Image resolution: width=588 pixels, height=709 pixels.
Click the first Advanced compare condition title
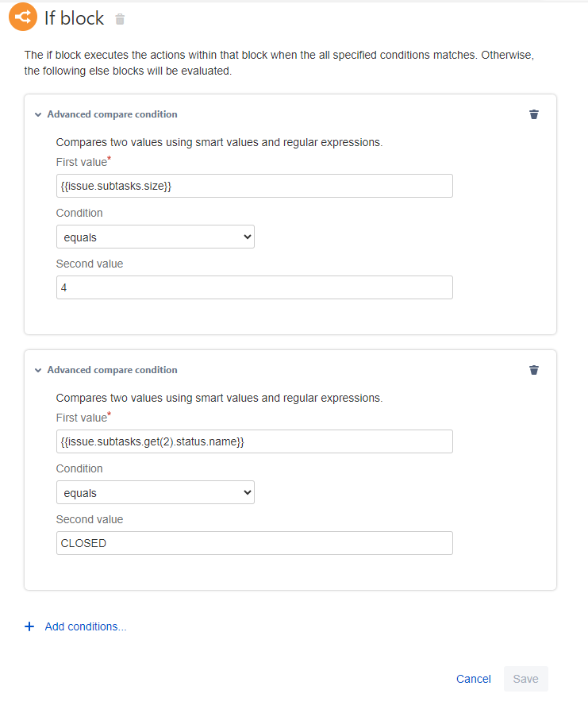(x=112, y=114)
